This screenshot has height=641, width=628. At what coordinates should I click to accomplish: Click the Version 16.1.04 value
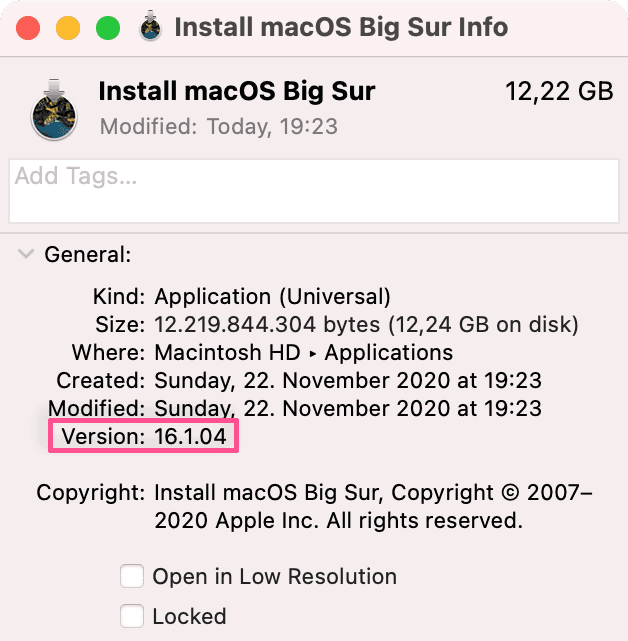[x=190, y=436]
